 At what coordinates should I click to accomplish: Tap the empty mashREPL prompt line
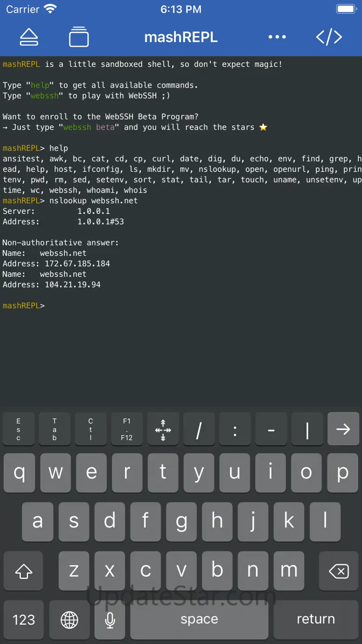click(24, 306)
